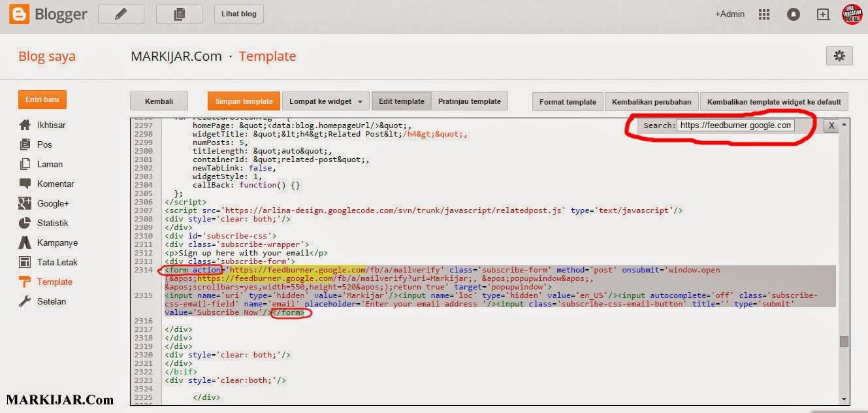Save with Simpan template button

[244, 101]
